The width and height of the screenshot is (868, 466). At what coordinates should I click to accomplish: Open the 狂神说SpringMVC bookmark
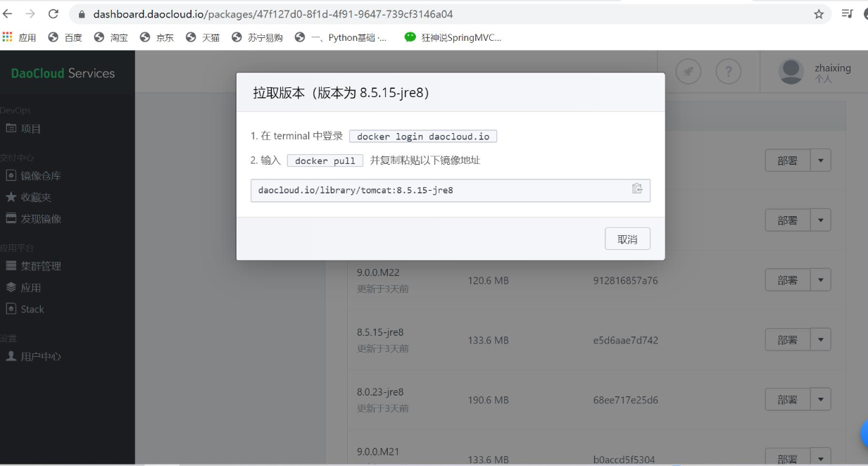pyautogui.click(x=453, y=38)
